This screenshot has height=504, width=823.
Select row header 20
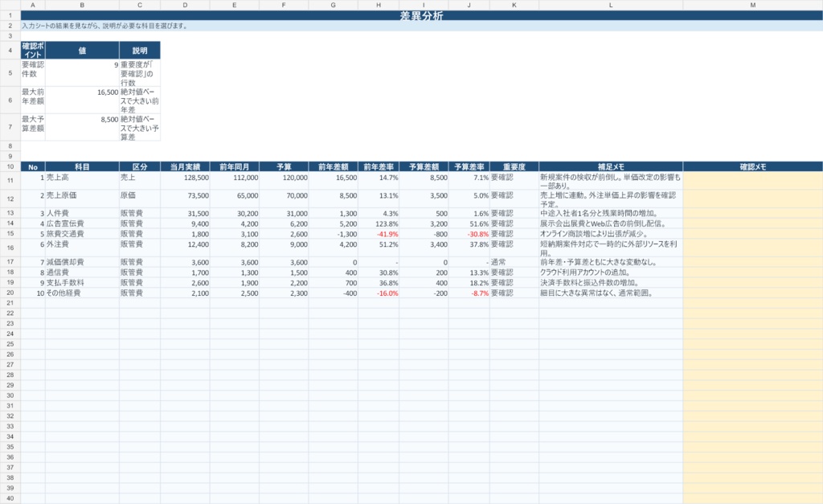10,293
